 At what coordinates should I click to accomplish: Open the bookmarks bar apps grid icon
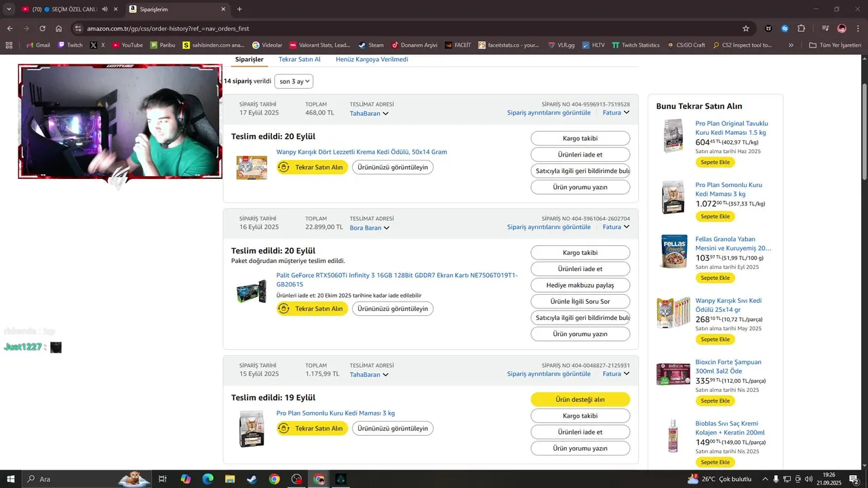tap(9, 45)
